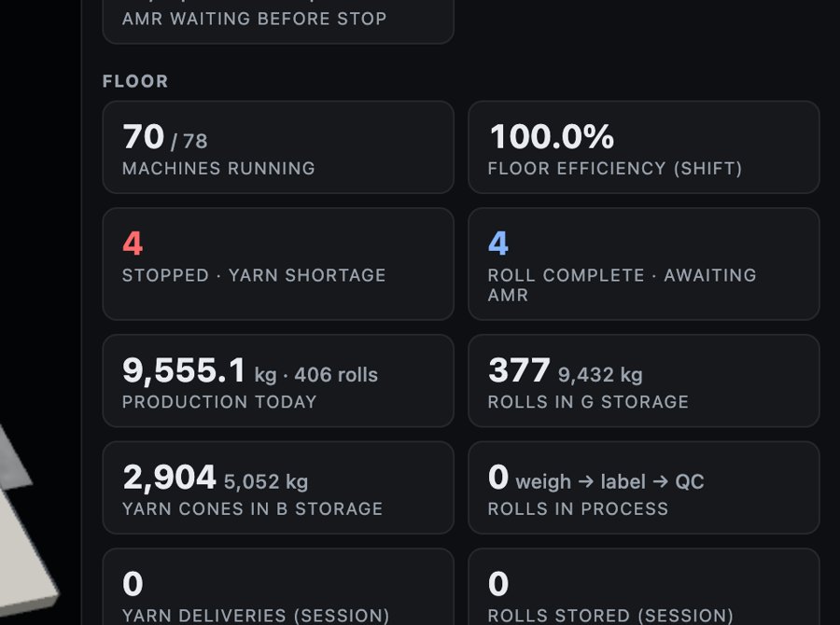Select the Yarn Deliveries (Session) card
Viewport: 840px width, 625px height.
coord(278,587)
